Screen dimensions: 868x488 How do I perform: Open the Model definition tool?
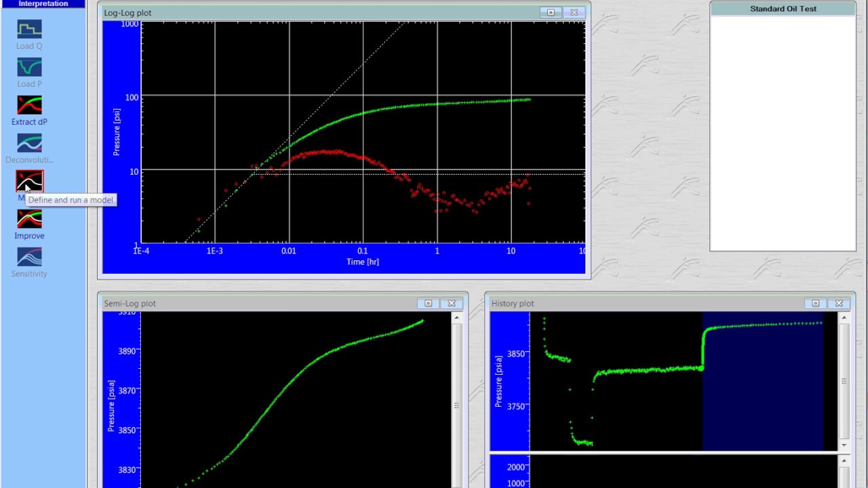point(29,181)
